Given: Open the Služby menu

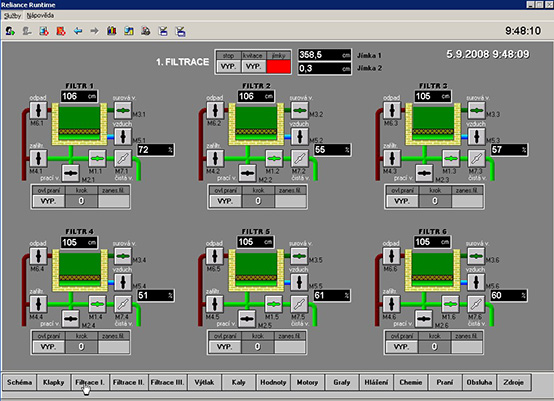Looking at the screenshot, I should pos(12,16).
